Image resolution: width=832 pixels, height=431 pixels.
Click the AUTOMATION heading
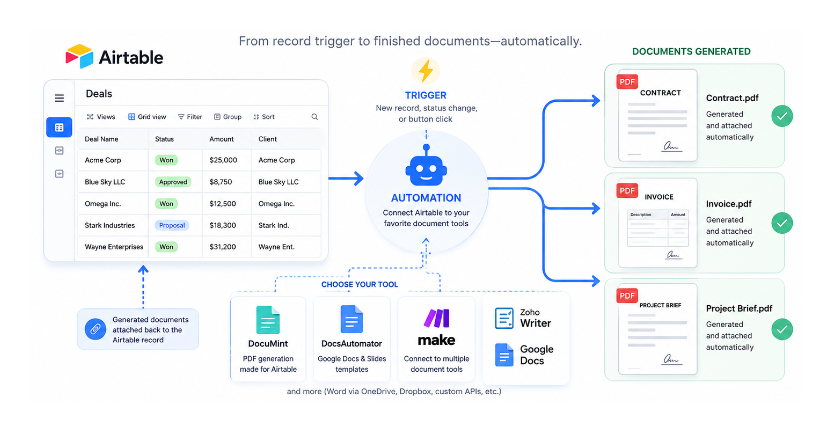426,198
